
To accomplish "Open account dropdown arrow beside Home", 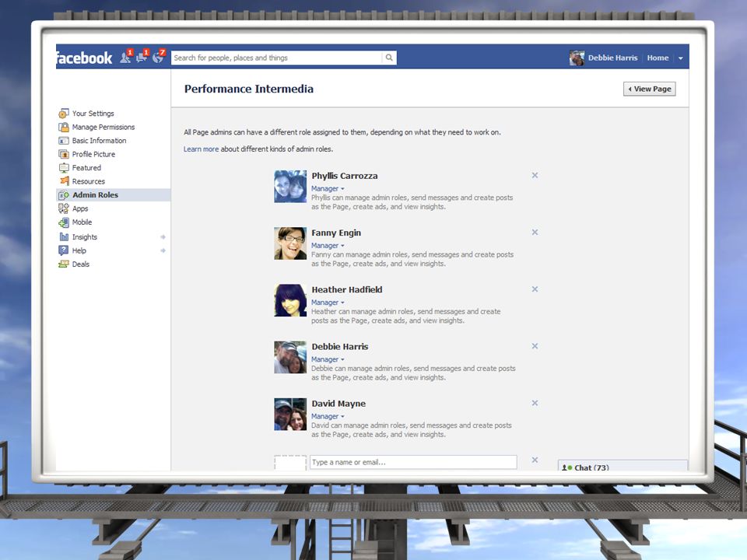I will tap(681, 58).
